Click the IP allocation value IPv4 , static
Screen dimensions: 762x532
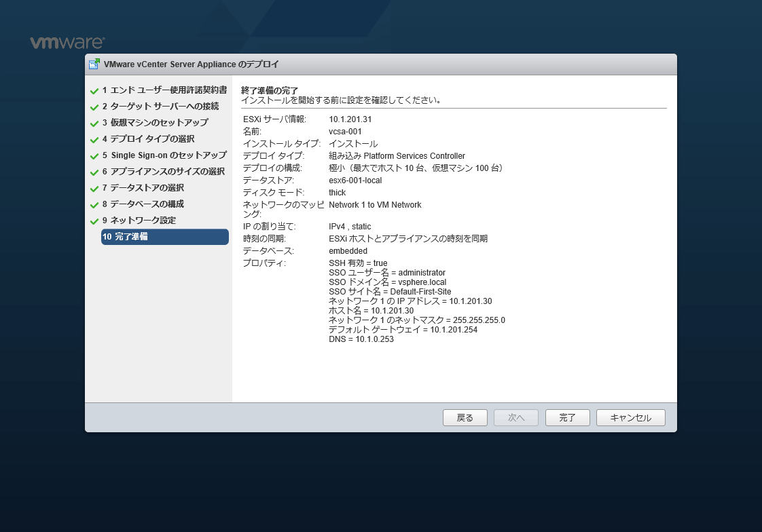(x=350, y=227)
